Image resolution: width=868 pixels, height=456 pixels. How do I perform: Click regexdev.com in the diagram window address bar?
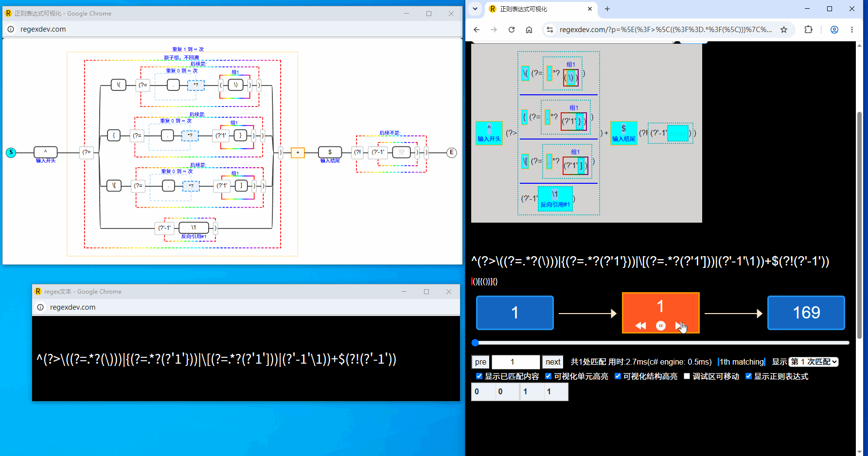click(43, 29)
